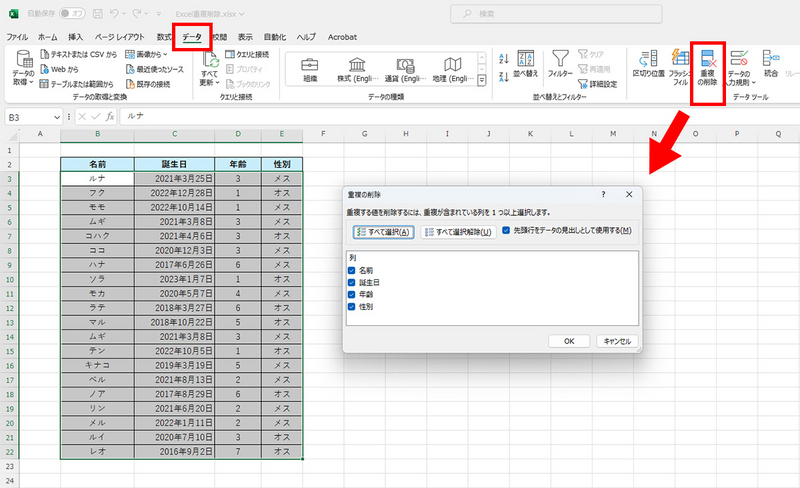Click Unselect All (すべて選択解除) button
This screenshot has width=800, height=488.
458,232
